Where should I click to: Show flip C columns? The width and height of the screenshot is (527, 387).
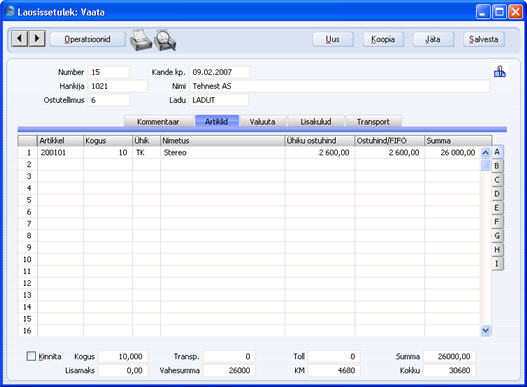point(497,180)
